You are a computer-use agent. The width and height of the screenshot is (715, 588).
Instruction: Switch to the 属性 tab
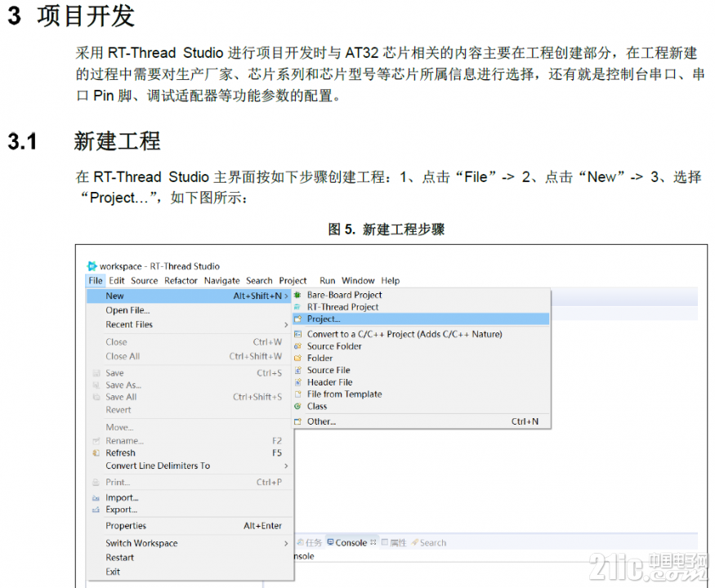pos(394,542)
